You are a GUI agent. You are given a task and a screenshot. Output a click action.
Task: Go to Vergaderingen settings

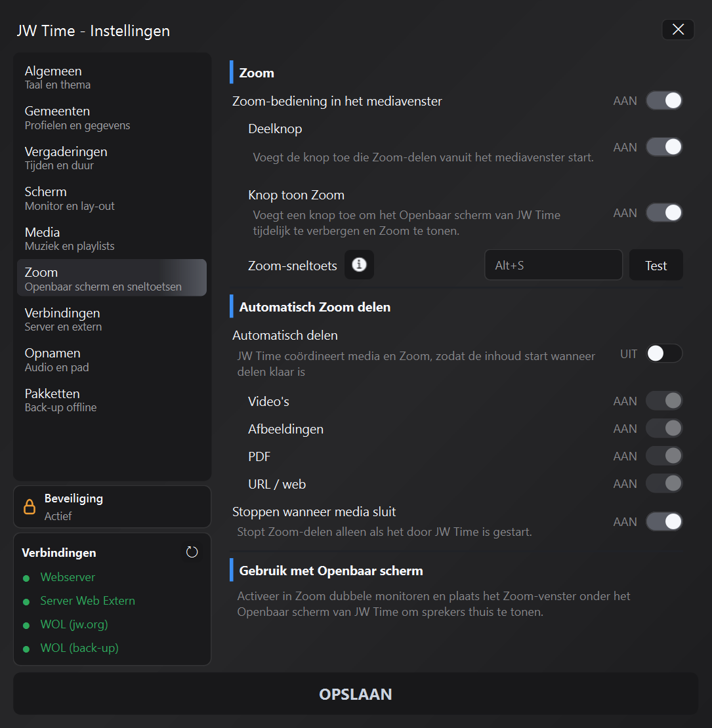pos(112,158)
